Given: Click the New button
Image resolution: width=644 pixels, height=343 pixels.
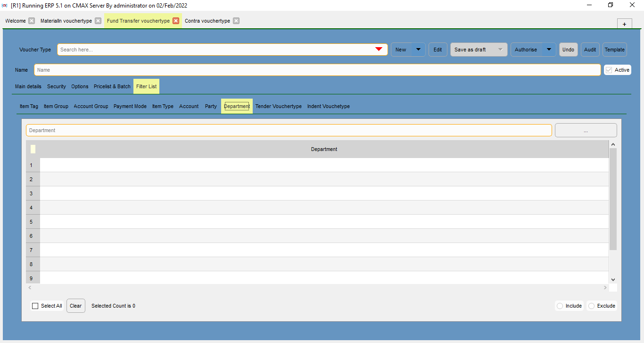Looking at the screenshot, I should tap(401, 50).
